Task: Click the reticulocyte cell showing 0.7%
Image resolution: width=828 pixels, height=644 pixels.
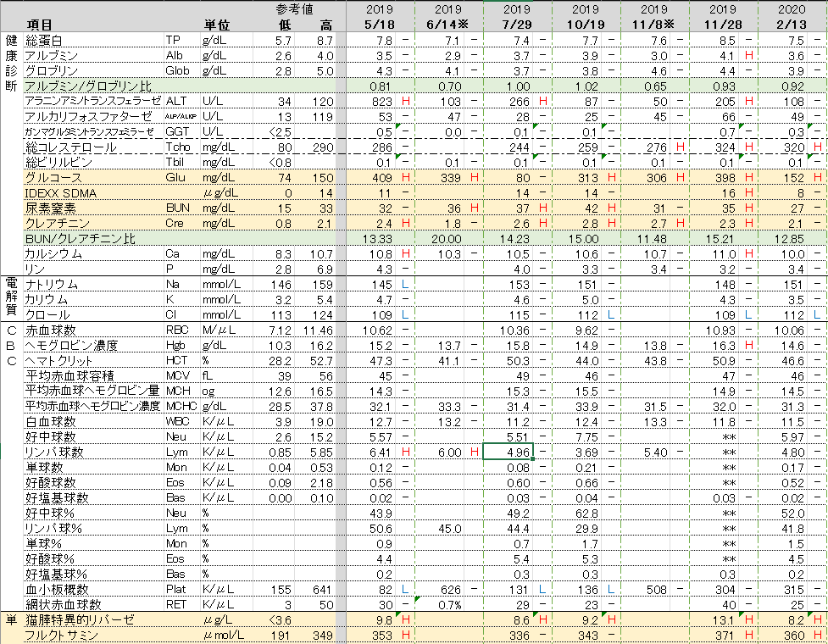Action: click(447, 604)
